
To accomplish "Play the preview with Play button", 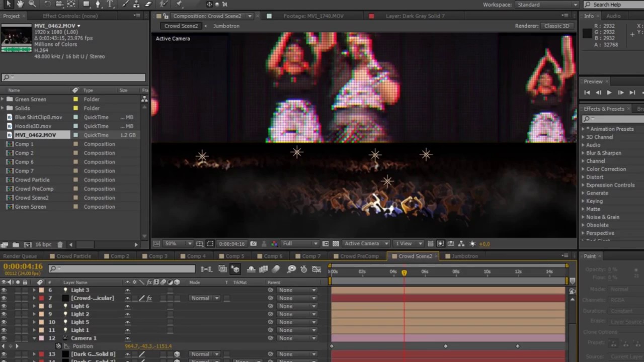I will (x=609, y=93).
